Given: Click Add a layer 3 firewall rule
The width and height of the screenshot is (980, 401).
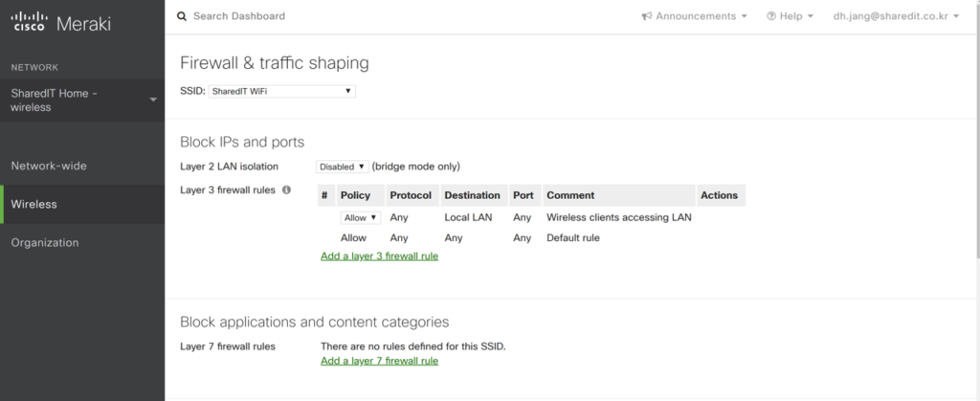Looking at the screenshot, I should 379,256.
